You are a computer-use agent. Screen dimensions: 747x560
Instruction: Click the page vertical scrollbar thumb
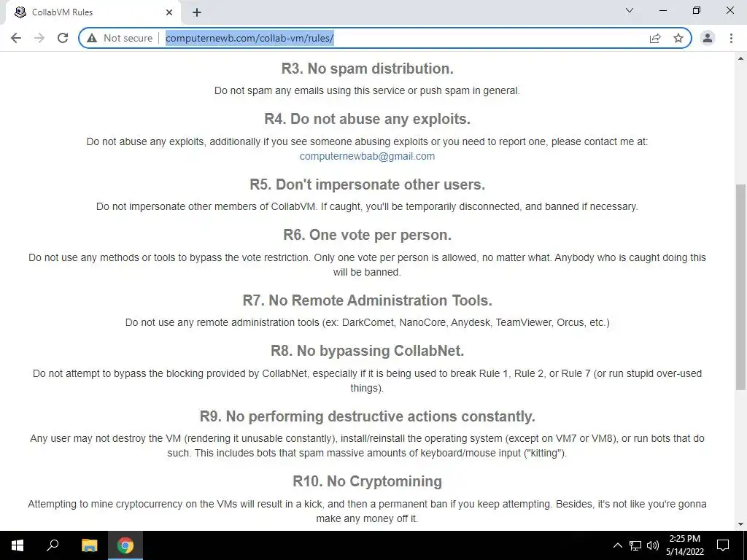coord(740,287)
